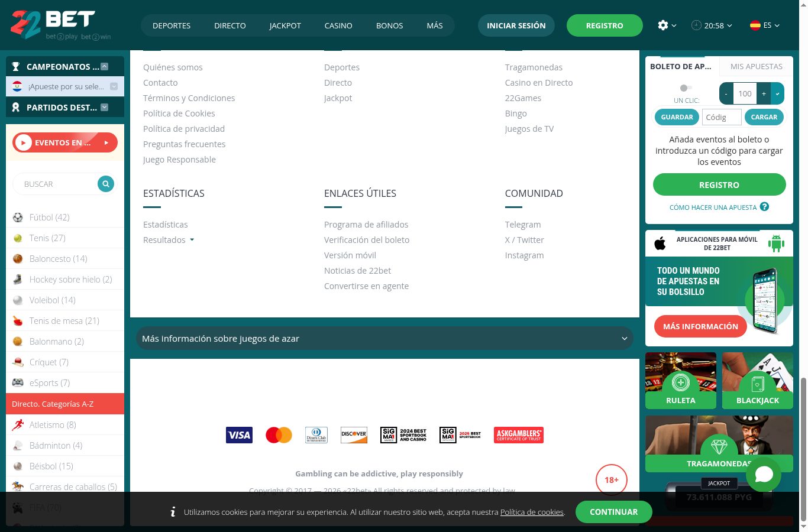808x532 pixels.
Task: Click the Iniciar Sesión button
Action: coord(516,25)
